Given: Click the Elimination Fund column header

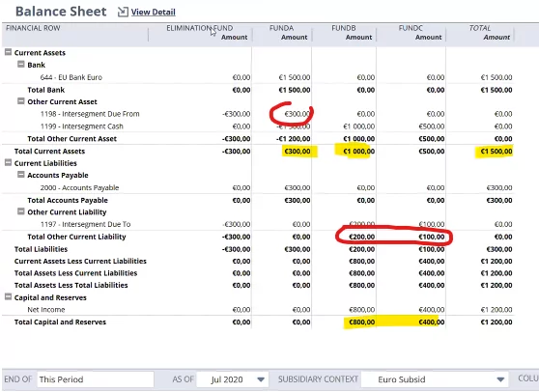Looking at the screenshot, I should click(200, 28).
